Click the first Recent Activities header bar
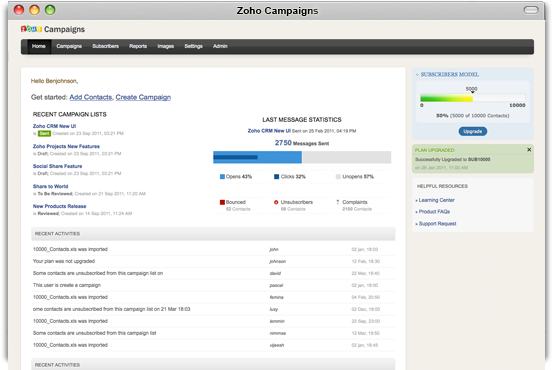Image resolution: width=552 pixels, height=370 pixels. [213, 234]
